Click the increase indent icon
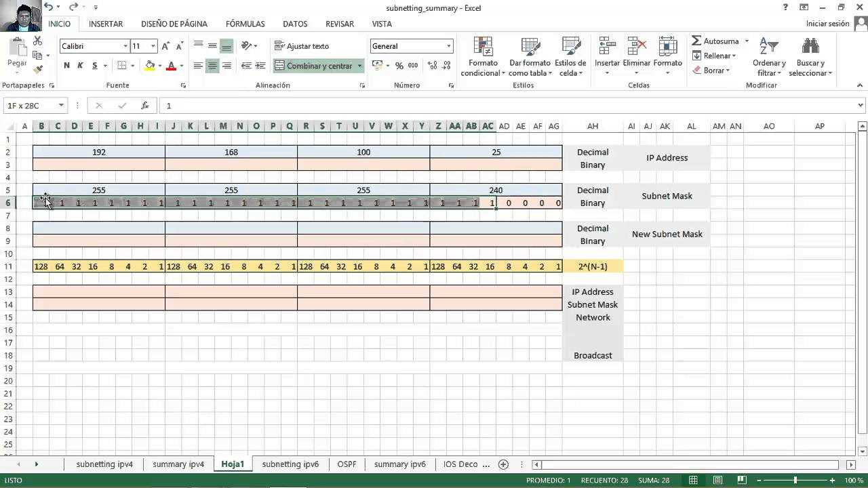Viewport: 868px width, 488px height. coord(261,66)
